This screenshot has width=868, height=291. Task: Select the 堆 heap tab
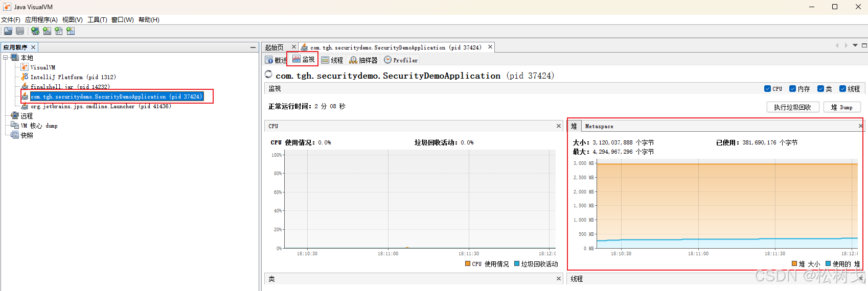click(x=574, y=126)
